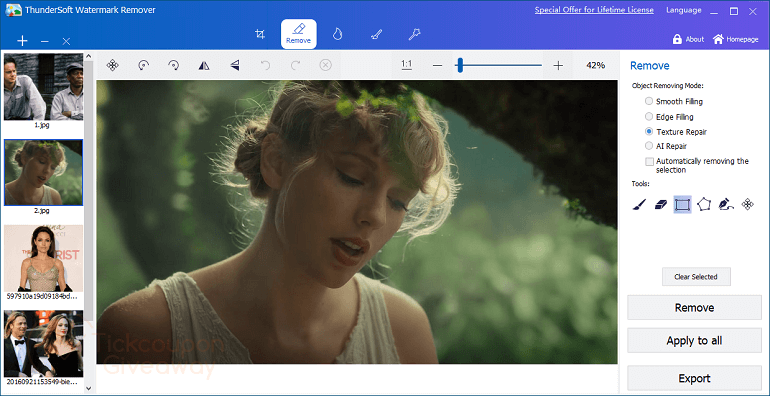
Task: Click the add files plus icon
Action: point(22,41)
